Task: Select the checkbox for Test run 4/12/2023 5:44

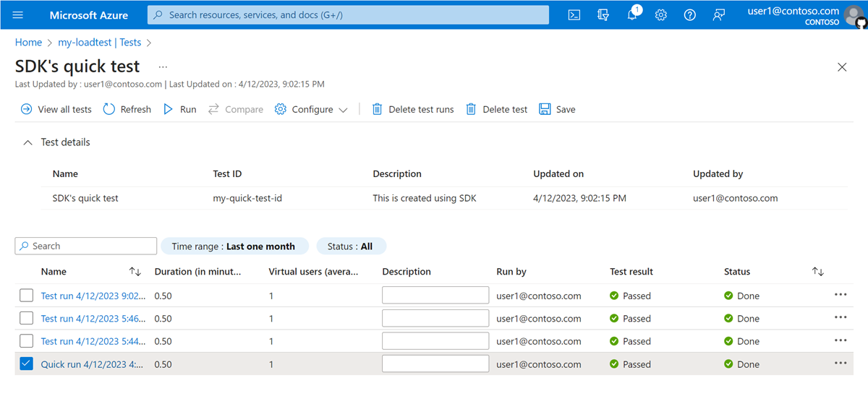Action: click(26, 341)
